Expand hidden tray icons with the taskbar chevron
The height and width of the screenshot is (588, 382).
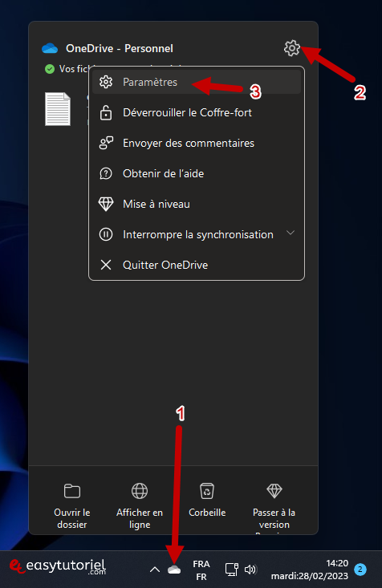point(155,570)
